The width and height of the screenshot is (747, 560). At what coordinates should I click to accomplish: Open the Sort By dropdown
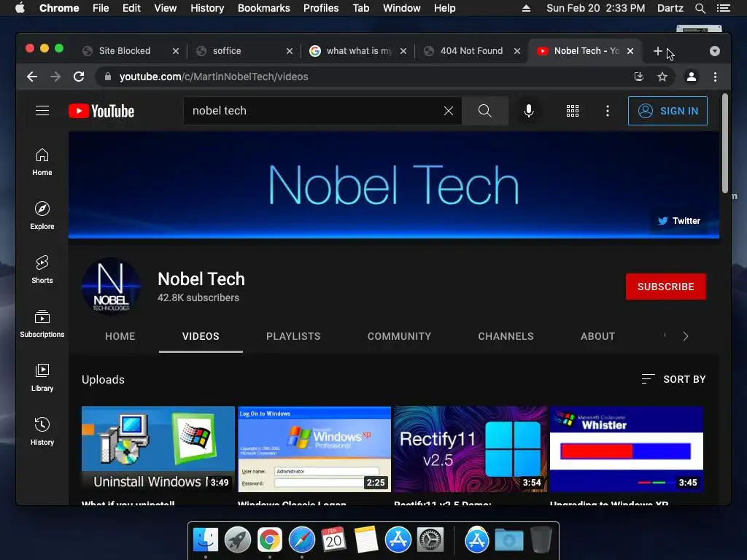click(673, 379)
